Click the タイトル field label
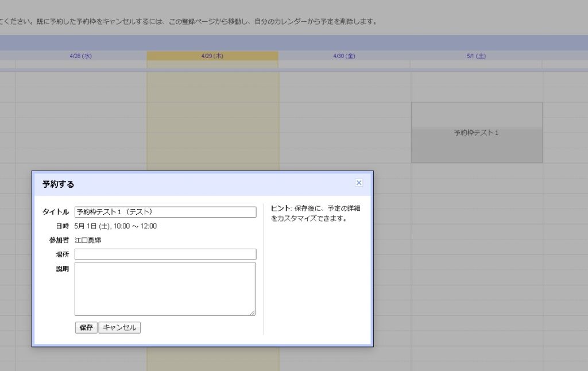The image size is (588, 371). [x=56, y=212]
